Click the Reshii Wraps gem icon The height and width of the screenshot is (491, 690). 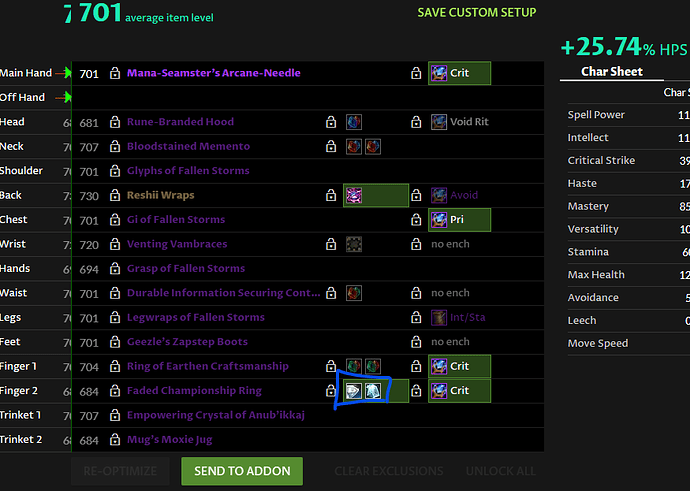pos(354,196)
